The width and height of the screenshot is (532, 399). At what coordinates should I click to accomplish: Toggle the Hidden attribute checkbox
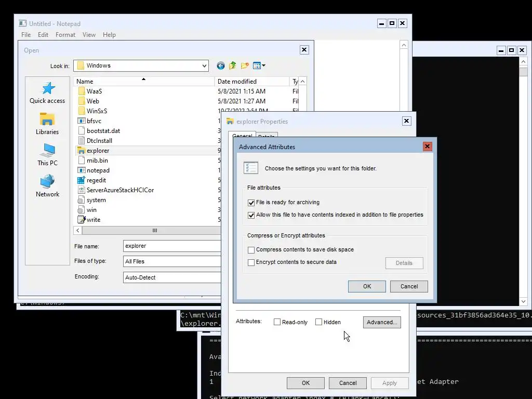[x=318, y=322]
